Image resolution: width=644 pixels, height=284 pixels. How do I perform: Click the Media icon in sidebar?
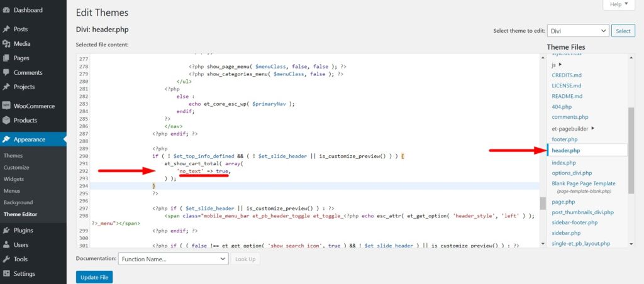[6, 43]
